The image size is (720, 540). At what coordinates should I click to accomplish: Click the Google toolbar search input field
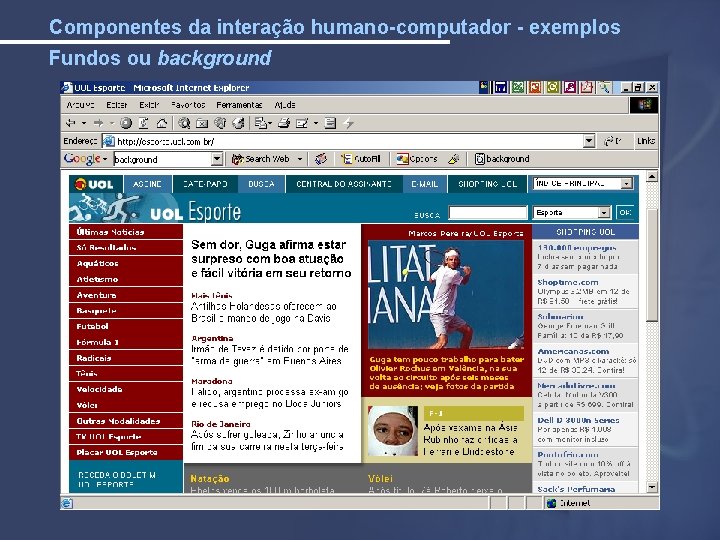[x=163, y=159]
